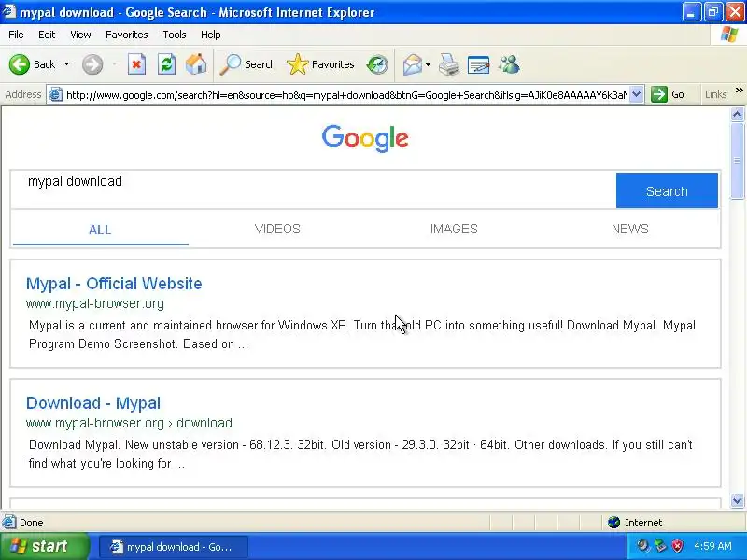Image resolution: width=747 pixels, height=560 pixels.
Task: Click the Google logo
Action: [x=365, y=138]
